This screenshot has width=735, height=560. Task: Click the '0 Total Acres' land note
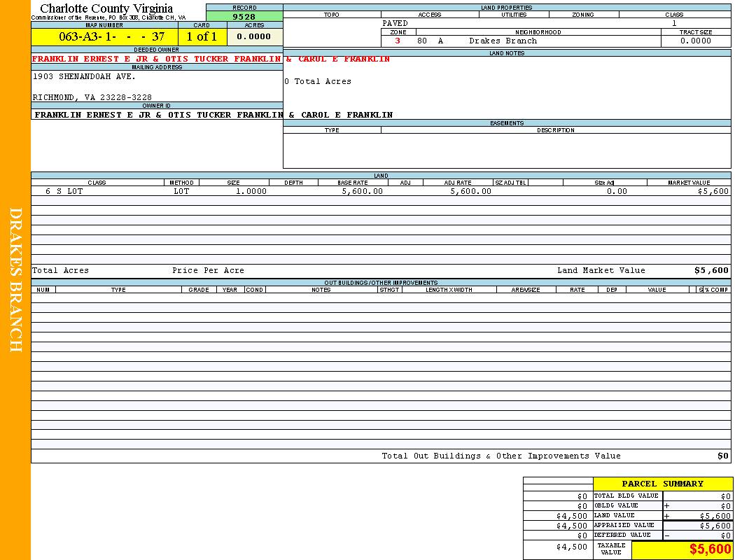(x=318, y=82)
